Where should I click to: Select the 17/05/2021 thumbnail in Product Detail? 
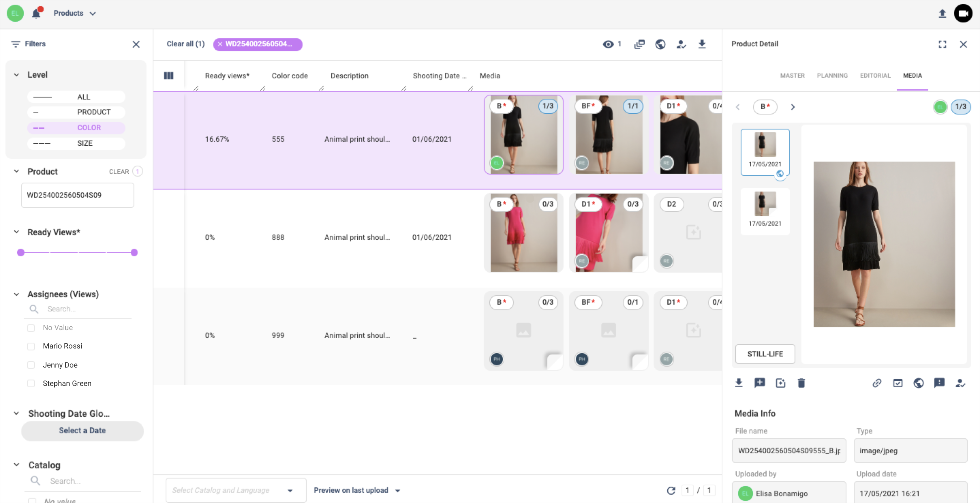click(765, 151)
